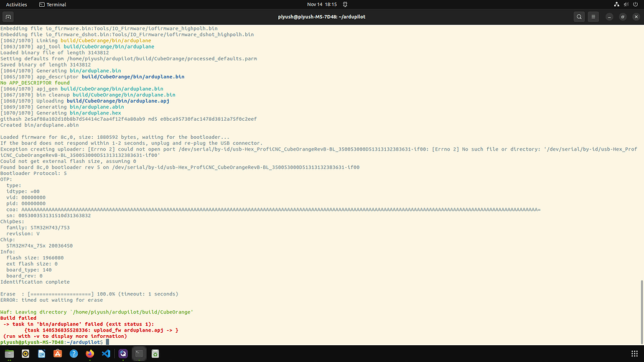Image resolution: width=644 pixels, height=362 pixels.
Task: Open the Terminal app menu in top bar
Action: 52,4
